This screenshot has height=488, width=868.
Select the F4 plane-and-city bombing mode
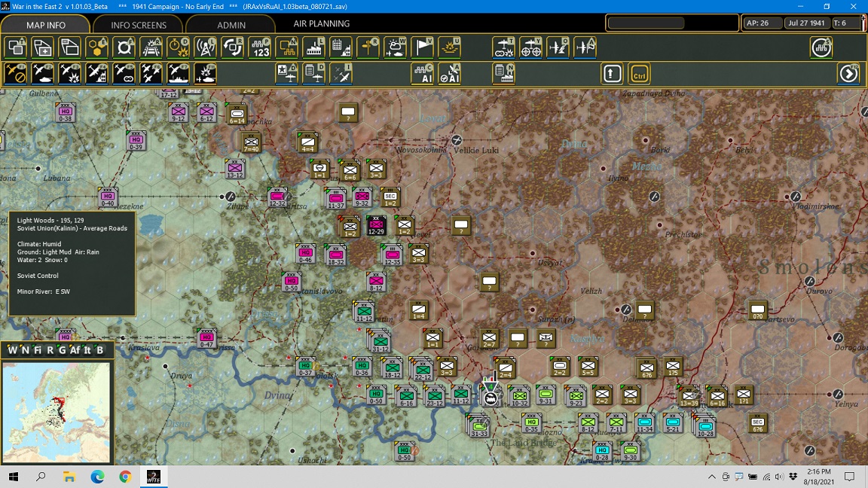click(x=97, y=74)
